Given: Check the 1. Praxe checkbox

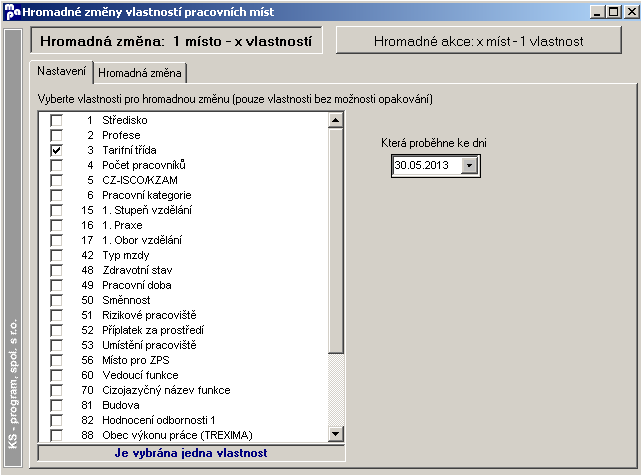Looking at the screenshot, I should (56, 225).
